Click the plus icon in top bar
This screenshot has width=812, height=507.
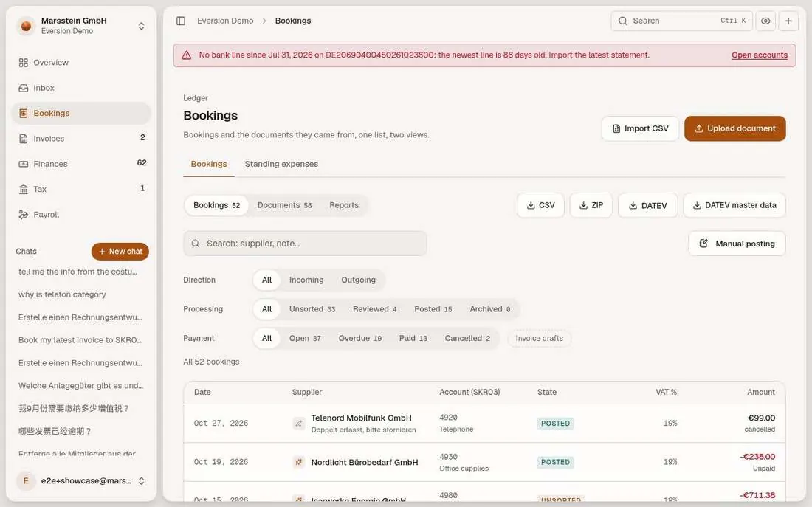pyautogui.click(x=788, y=21)
